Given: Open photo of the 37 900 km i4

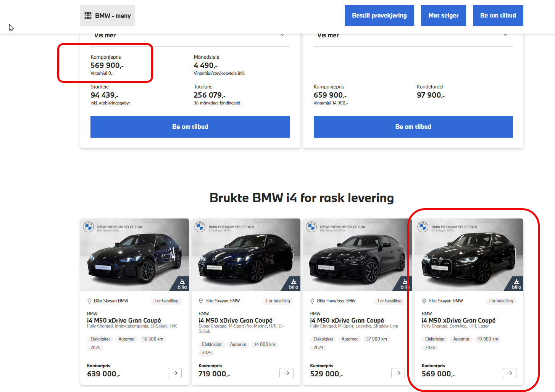Looking at the screenshot, I should coord(357,255).
